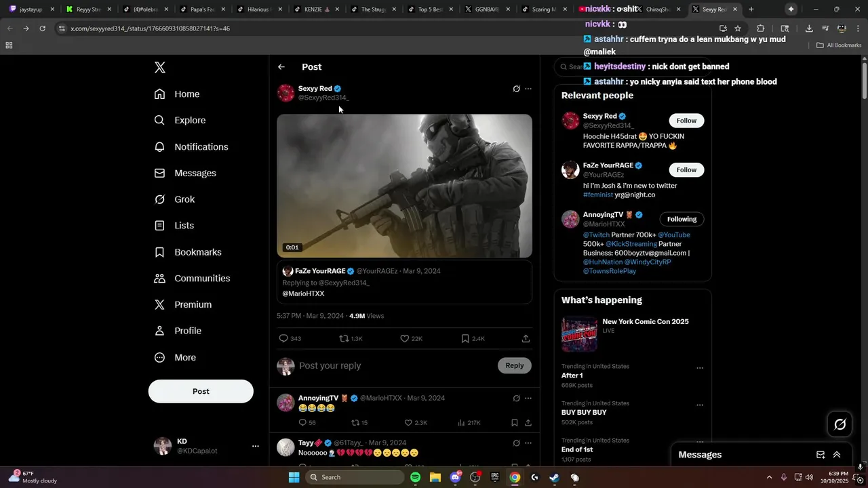Viewport: 868px width, 488px height.
Task: Click Grok icon on Tayy's comment
Action: (516, 443)
